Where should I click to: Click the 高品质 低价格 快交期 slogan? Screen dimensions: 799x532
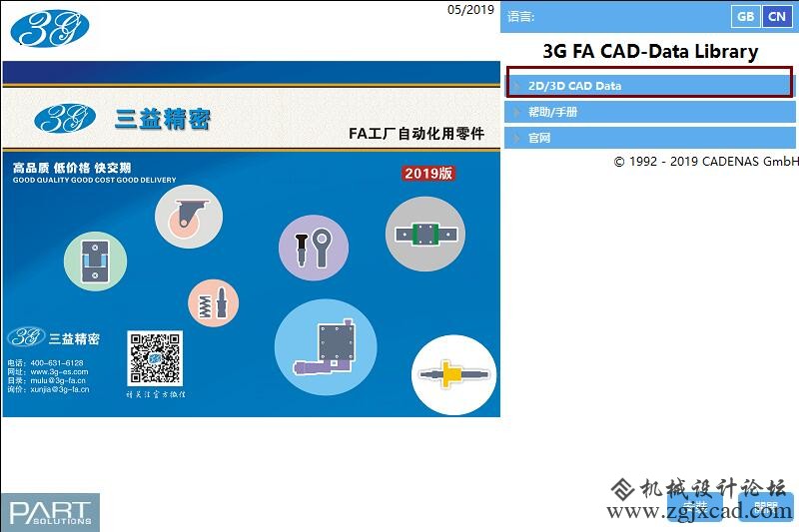pos(72,168)
